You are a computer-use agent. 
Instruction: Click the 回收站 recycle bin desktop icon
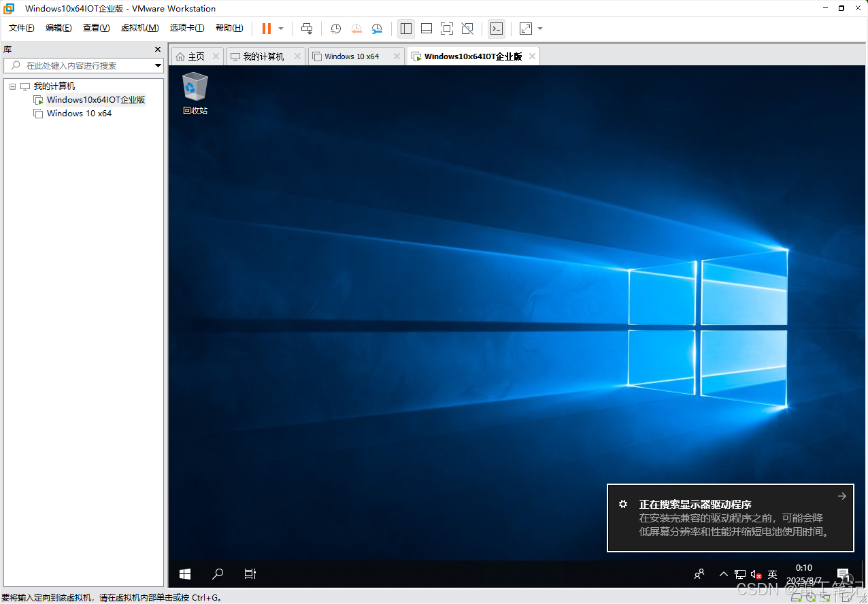pyautogui.click(x=195, y=93)
